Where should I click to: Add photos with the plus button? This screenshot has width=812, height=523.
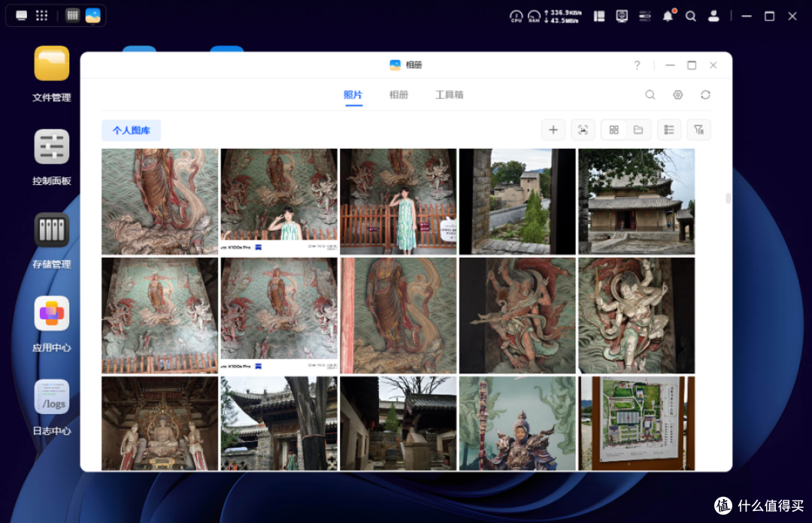click(x=553, y=130)
